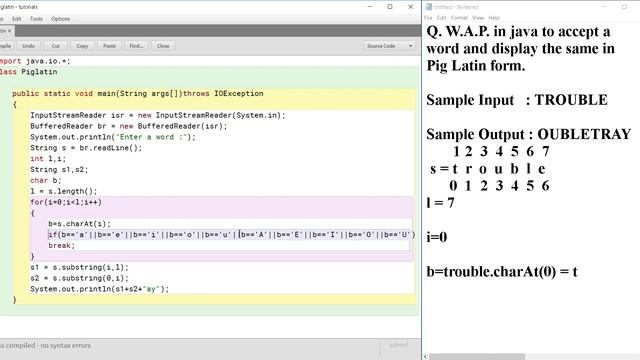Click the 's2 = s.substring(0,i);' line

[79, 278]
